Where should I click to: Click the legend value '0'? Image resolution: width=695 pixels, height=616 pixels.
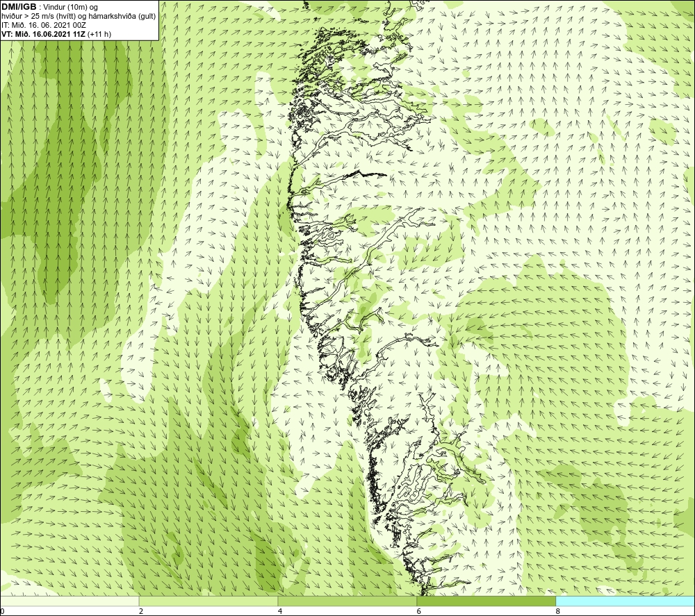point(2,612)
